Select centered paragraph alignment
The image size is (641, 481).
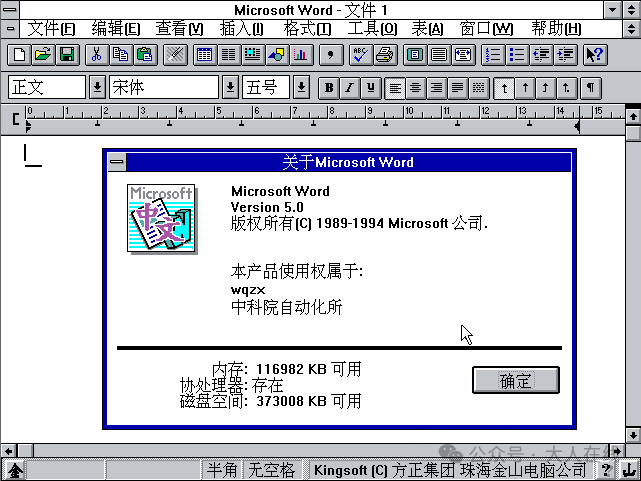[416, 88]
